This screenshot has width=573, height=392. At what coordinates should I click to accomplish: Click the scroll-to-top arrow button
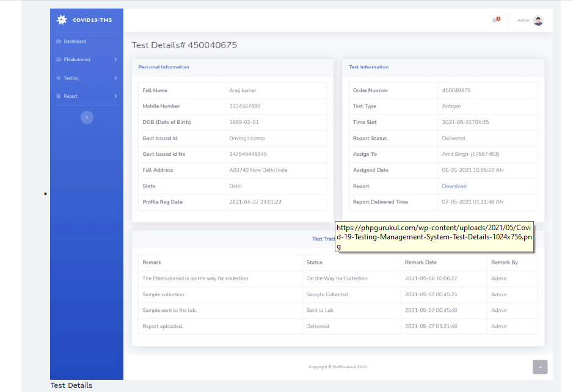click(x=540, y=367)
